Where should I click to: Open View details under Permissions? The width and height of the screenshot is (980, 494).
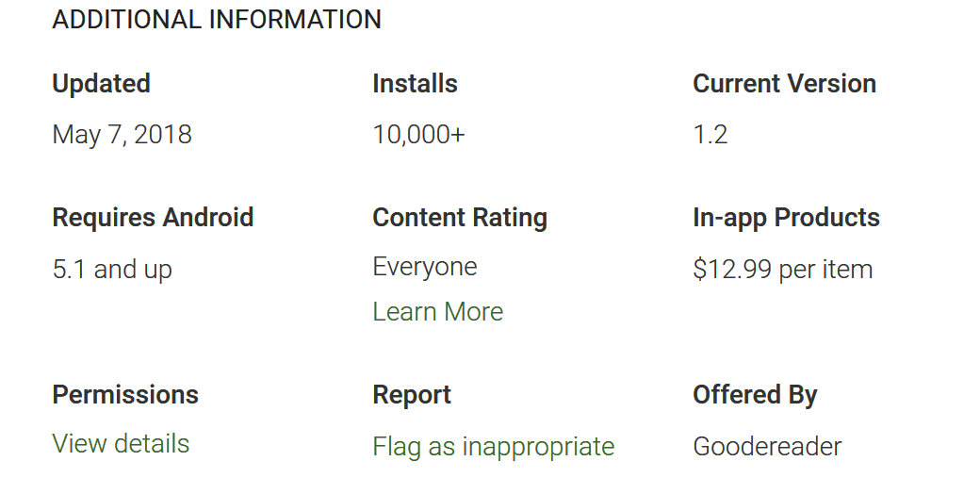[121, 443]
